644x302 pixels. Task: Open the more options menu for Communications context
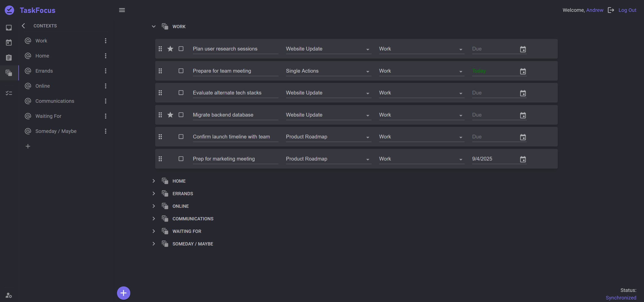click(x=105, y=101)
